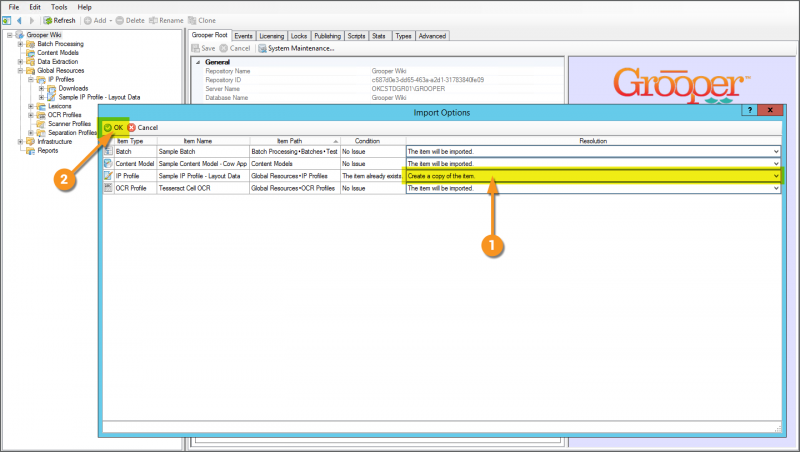
Task: Select Lexicons in the tree
Action: click(x=60, y=106)
